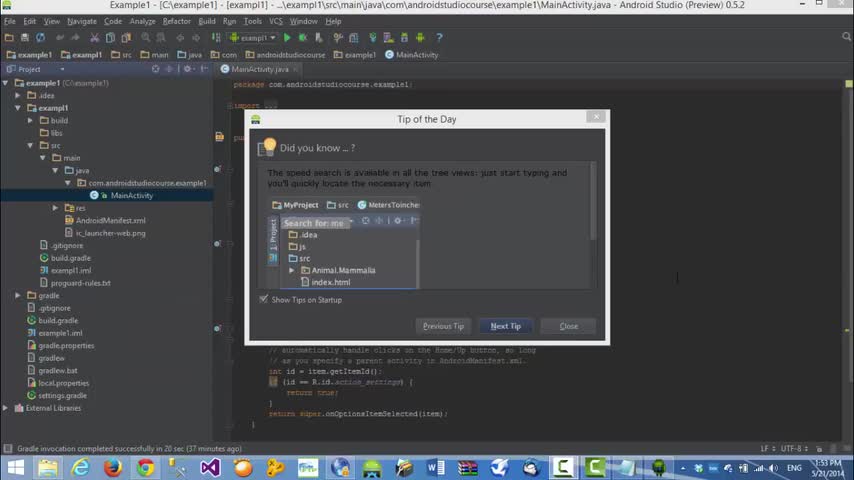
Task: Collapse the src folder in project tree
Action: coord(30,145)
